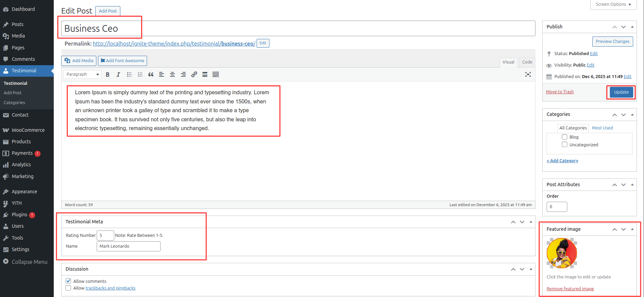Select the Uncategorized category checkbox
644x297 pixels.
point(565,145)
